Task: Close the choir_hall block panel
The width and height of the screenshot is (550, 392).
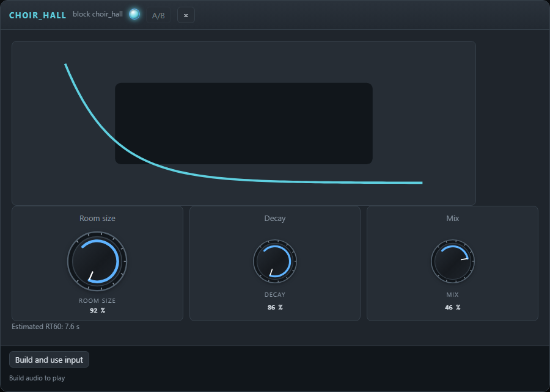Action: point(186,15)
